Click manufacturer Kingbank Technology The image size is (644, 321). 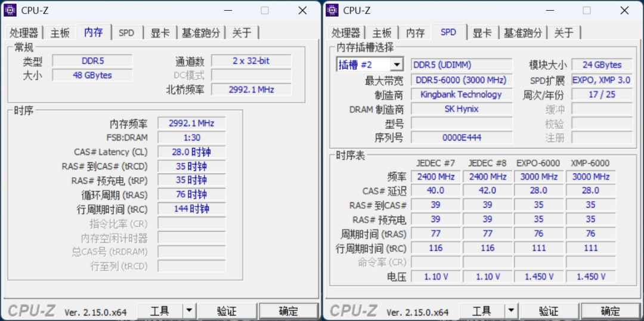pyautogui.click(x=462, y=94)
